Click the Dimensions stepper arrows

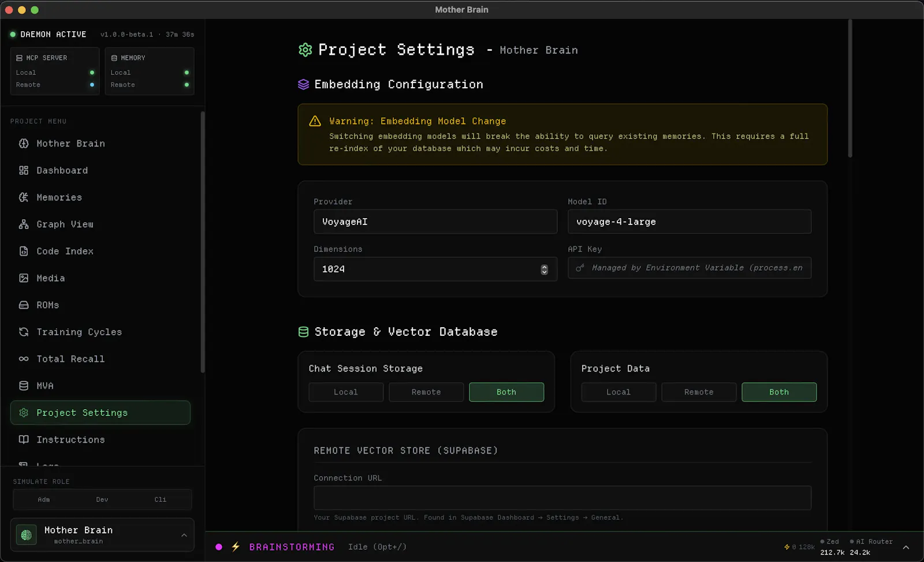click(544, 269)
